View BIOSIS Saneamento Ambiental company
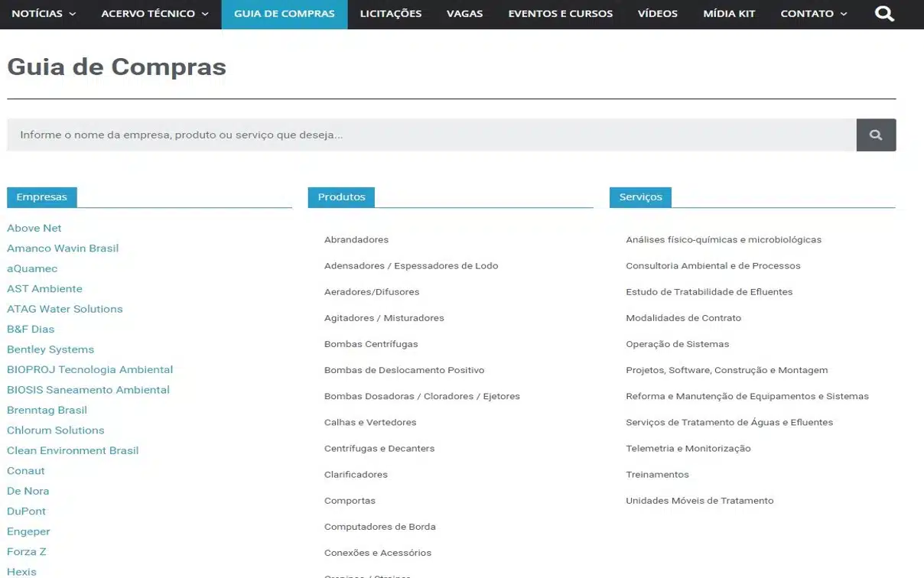924x578 pixels. click(x=89, y=390)
